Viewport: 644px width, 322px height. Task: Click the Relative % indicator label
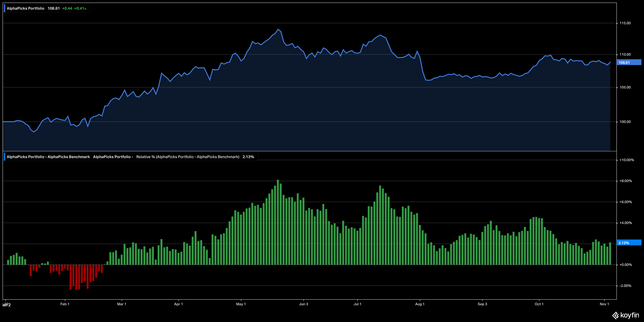coord(188,157)
